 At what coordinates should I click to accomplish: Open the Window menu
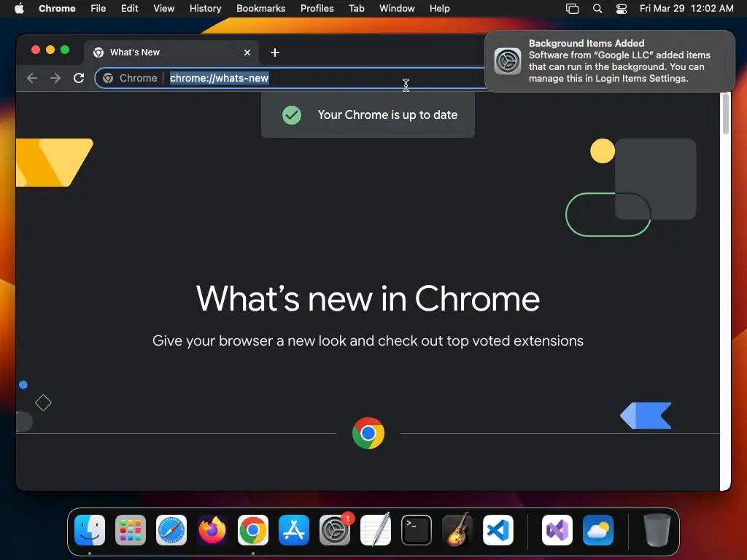coord(397,8)
